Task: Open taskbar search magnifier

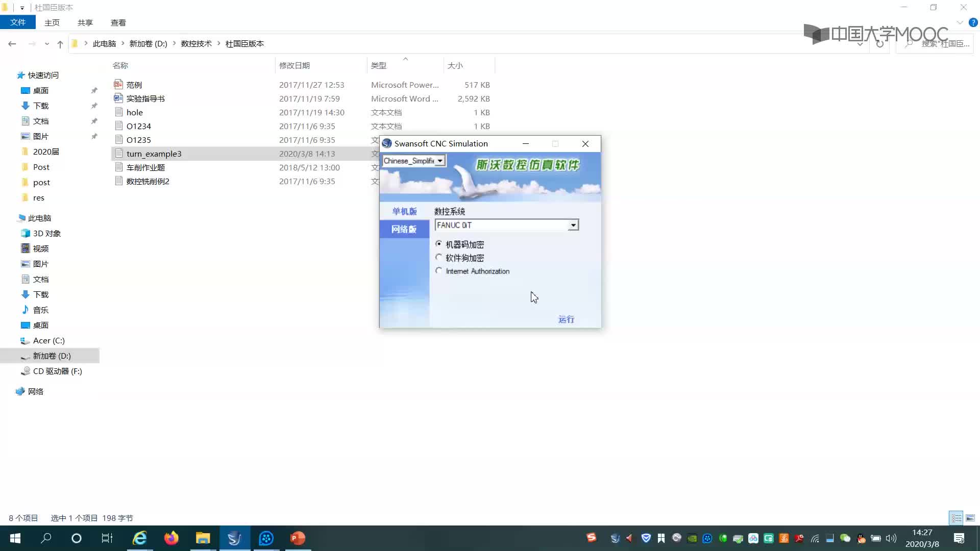Action: pyautogui.click(x=46, y=538)
